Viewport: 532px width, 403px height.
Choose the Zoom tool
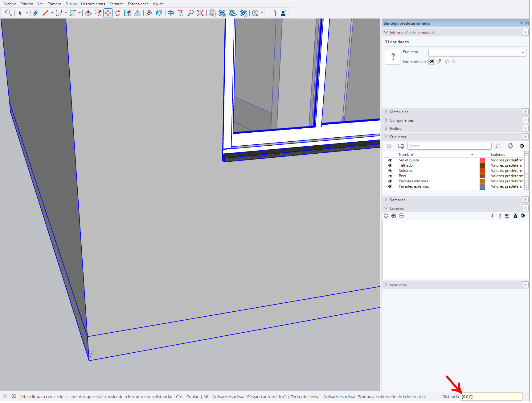pyautogui.click(x=190, y=13)
